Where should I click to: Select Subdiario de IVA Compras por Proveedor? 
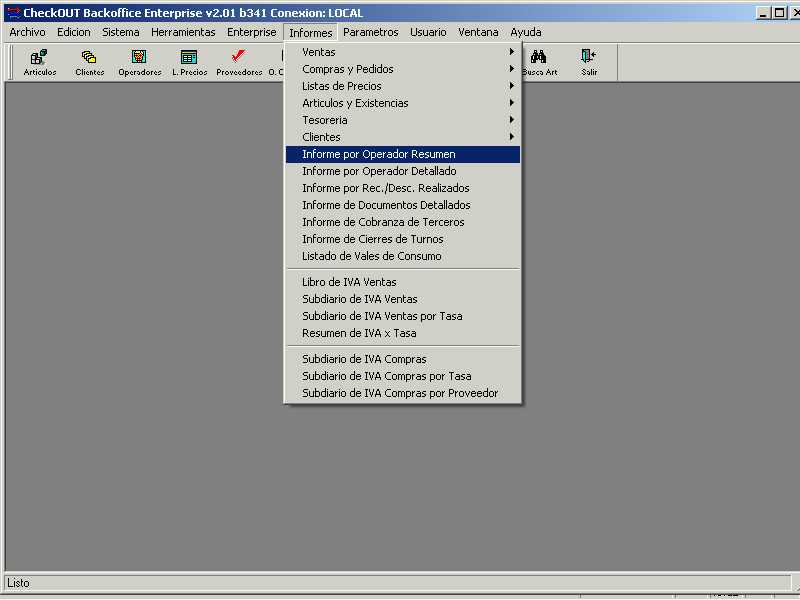click(403, 393)
